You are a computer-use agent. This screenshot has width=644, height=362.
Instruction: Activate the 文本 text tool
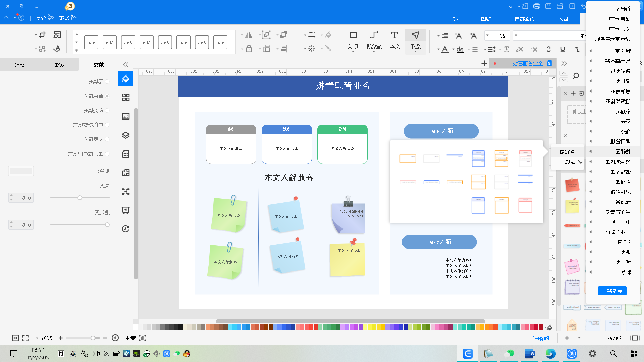pyautogui.click(x=395, y=41)
